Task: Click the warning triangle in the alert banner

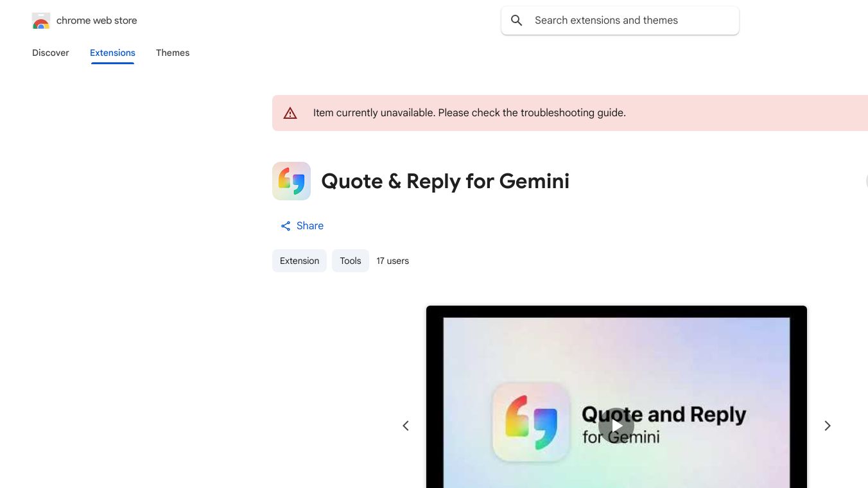Action: tap(290, 112)
